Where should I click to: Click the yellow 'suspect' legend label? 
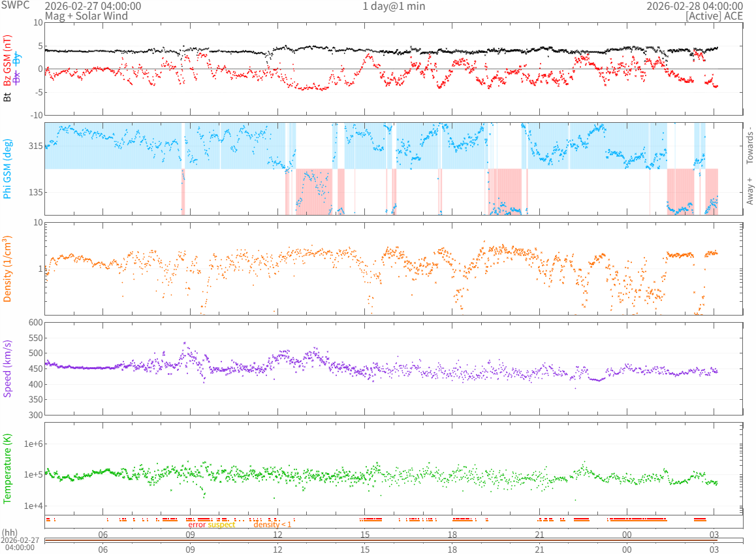pyautogui.click(x=221, y=525)
